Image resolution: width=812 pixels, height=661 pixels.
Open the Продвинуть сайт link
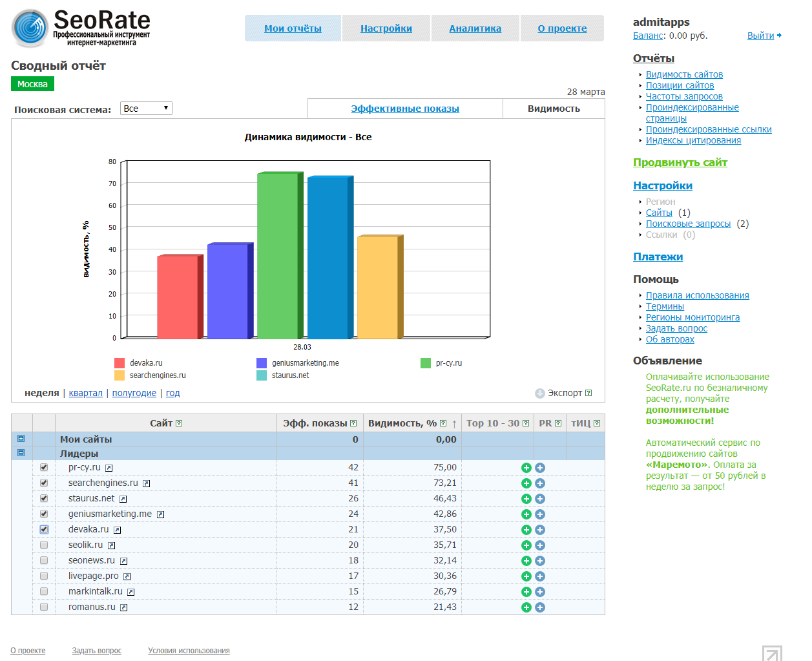pyautogui.click(x=680, y=162)
